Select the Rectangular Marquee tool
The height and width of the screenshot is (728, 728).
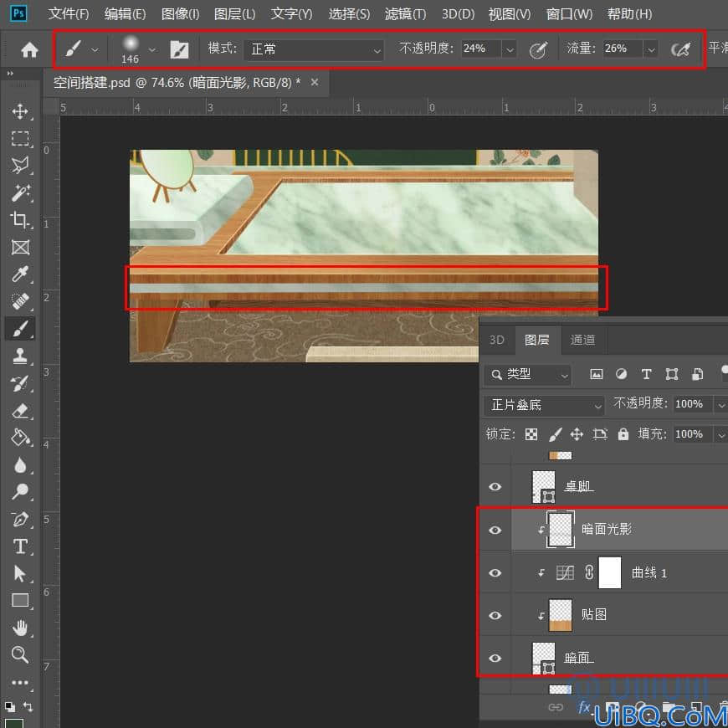click(x=20, y=138)
